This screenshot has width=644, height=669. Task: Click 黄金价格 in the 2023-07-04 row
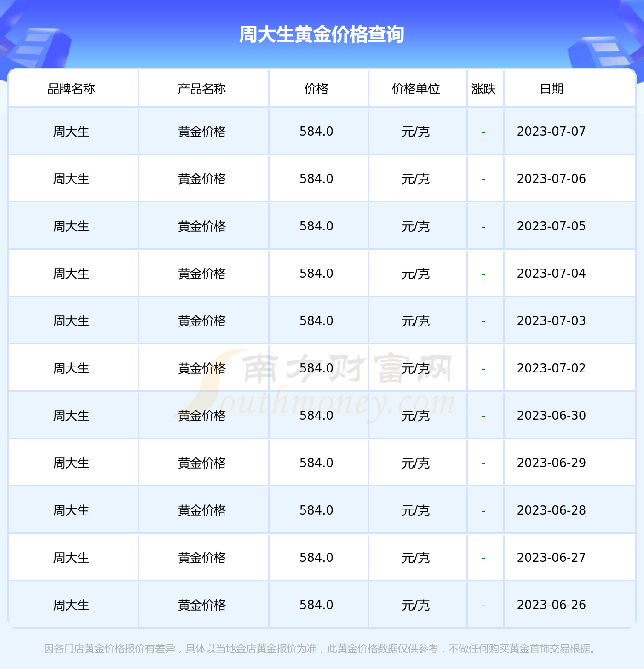[202, 274]
